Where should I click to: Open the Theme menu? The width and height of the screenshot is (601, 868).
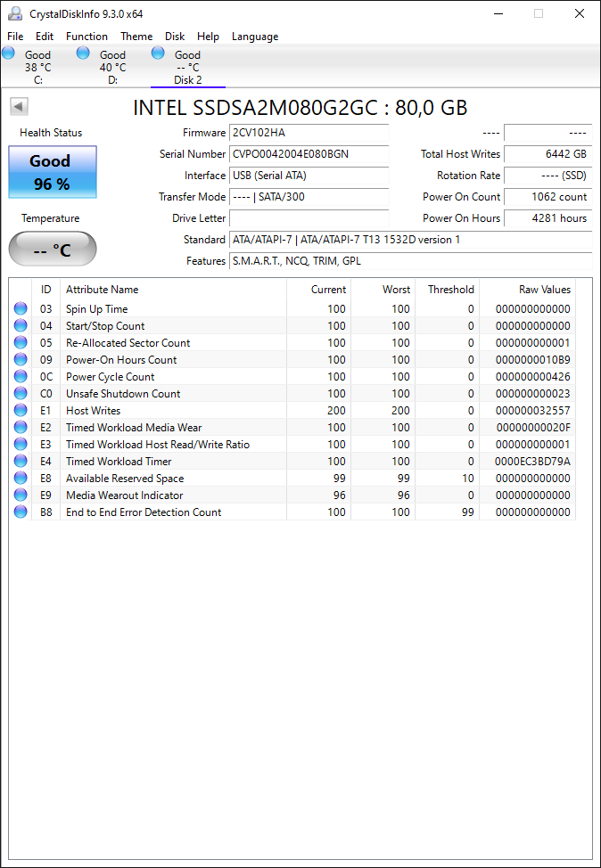click(136, 37)
